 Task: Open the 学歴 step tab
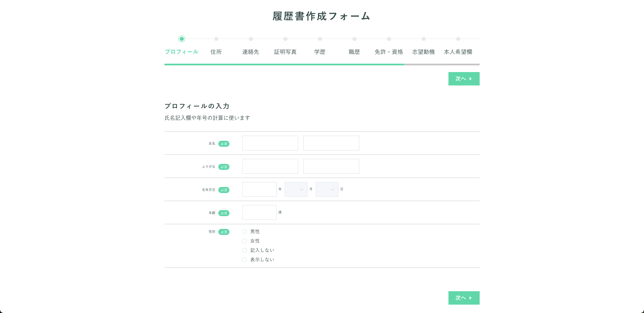coord(320,52)
